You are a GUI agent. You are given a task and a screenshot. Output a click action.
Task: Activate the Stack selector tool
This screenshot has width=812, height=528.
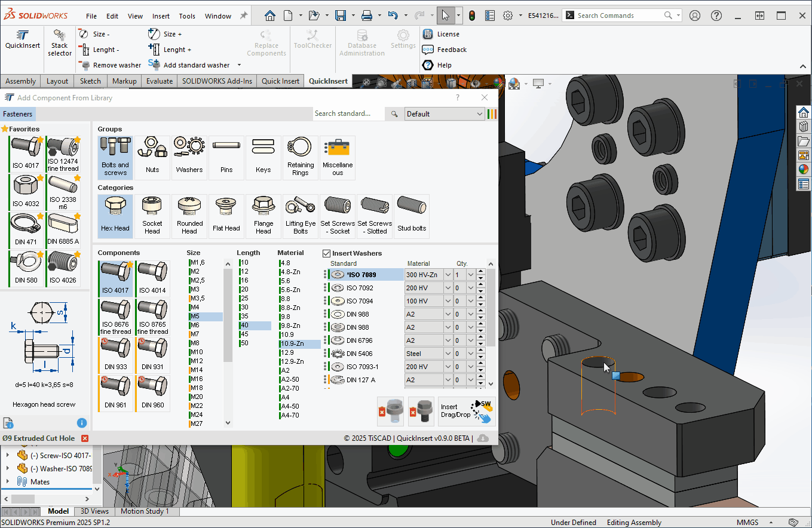[60, 43]
